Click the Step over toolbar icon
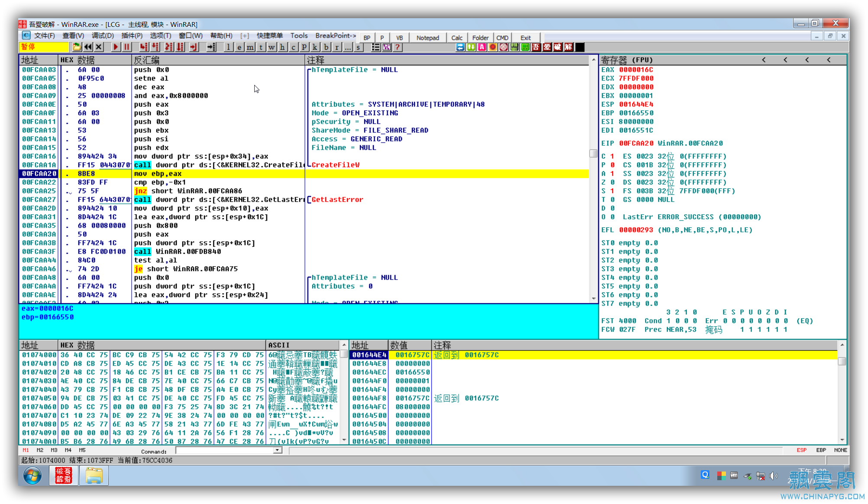The image size is (868, 504). click(x=155, y=47)
